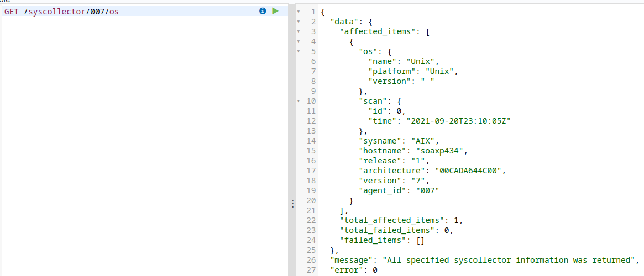Image resolution: width=644 pixels, height=276 pixels.
Task: Click the scan "id": 0 line
Action: click(x=388, y=111)
